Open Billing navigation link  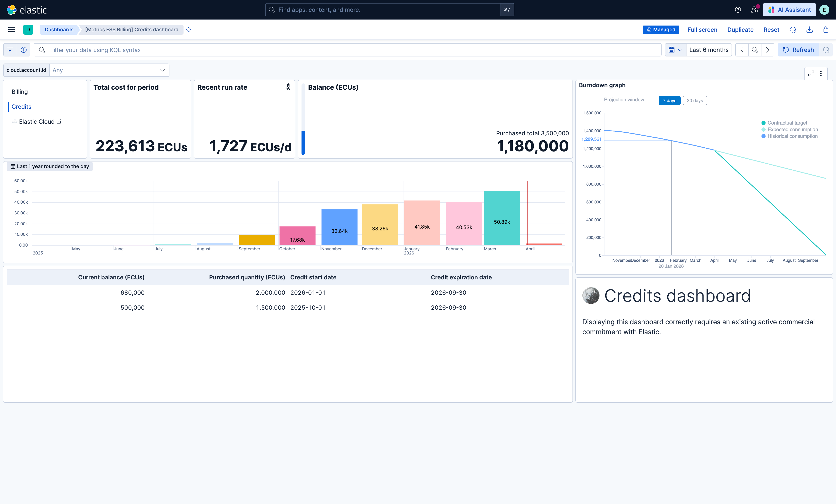(20, 92)
